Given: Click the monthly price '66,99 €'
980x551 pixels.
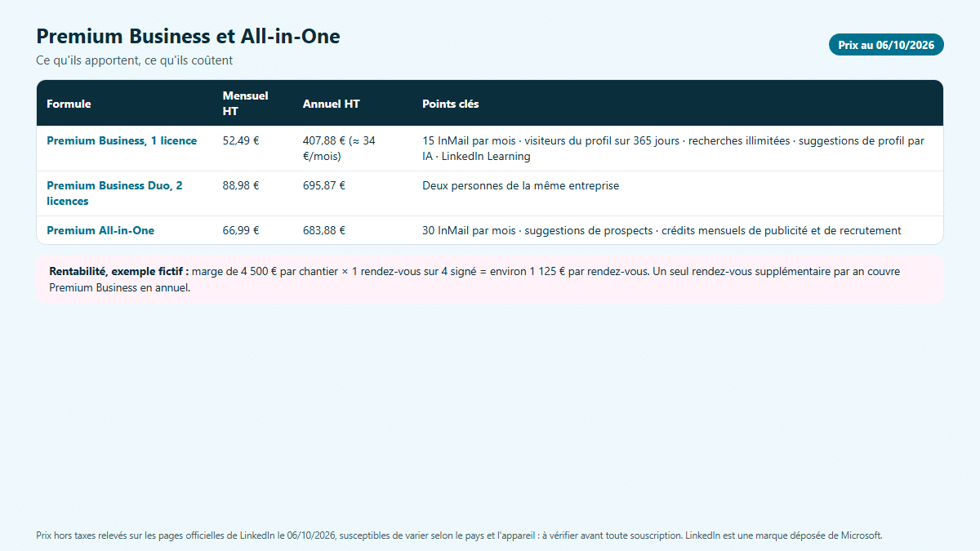Looking at the screenshot, I should point(241,230).
